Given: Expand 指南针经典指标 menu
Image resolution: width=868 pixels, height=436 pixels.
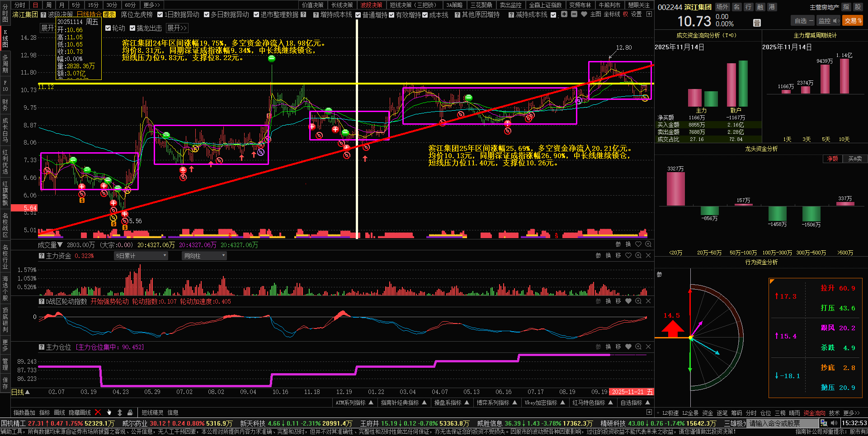Looking at the screenshot, I should [404, 403].
